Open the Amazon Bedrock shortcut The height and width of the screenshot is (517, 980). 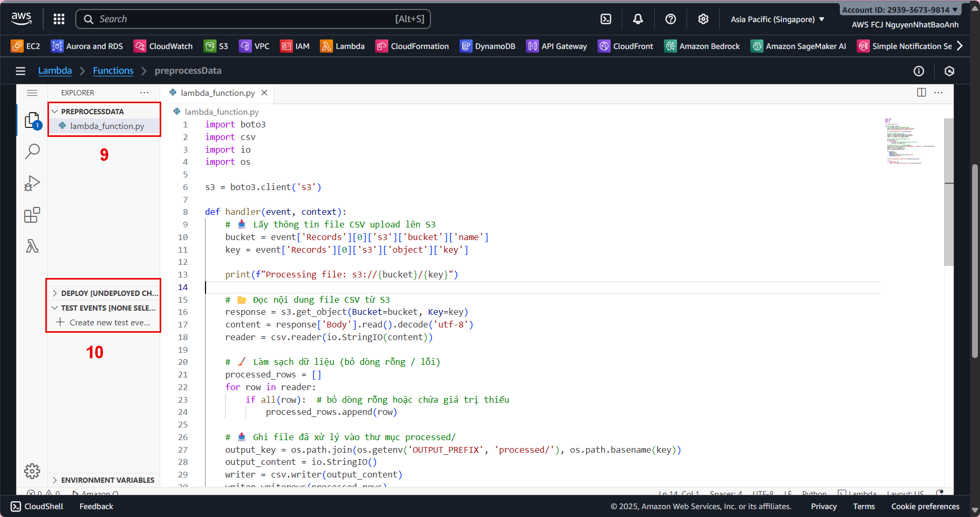[702, 46]
